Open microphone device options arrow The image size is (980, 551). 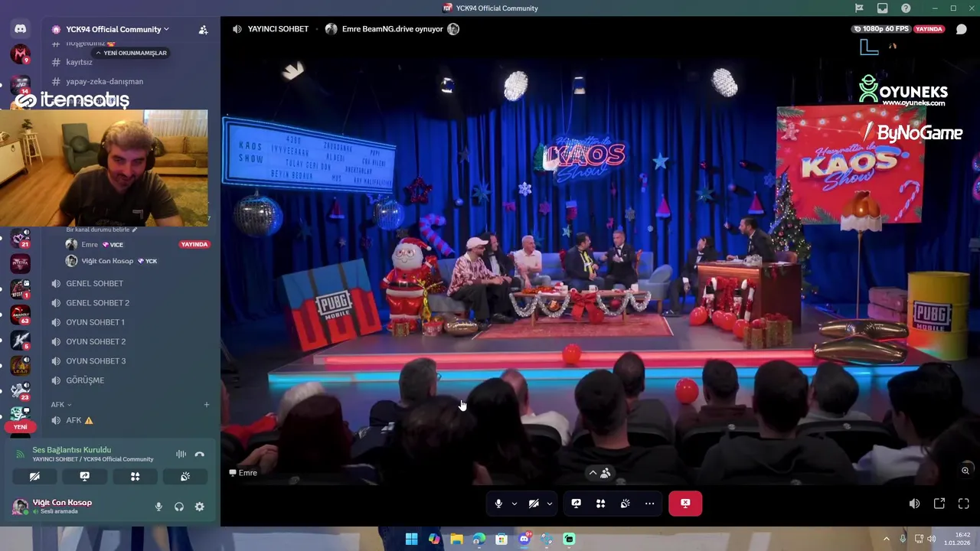coord(514,504)
